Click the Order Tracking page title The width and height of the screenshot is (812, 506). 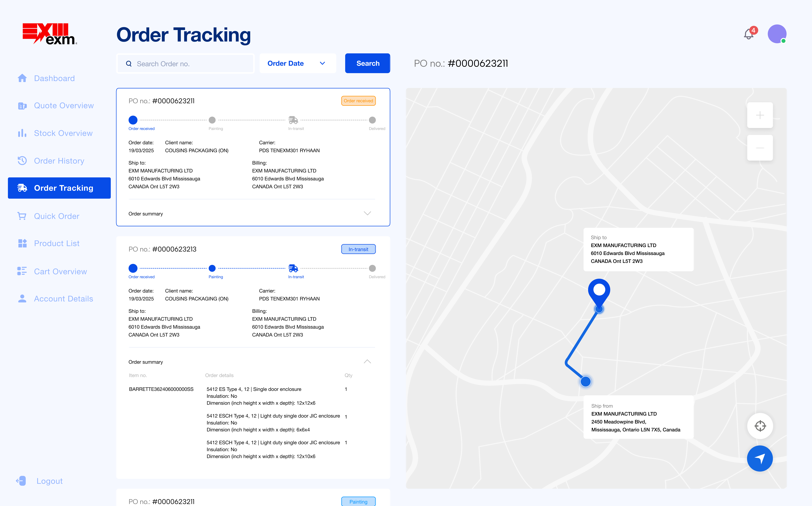click(183, 35)
